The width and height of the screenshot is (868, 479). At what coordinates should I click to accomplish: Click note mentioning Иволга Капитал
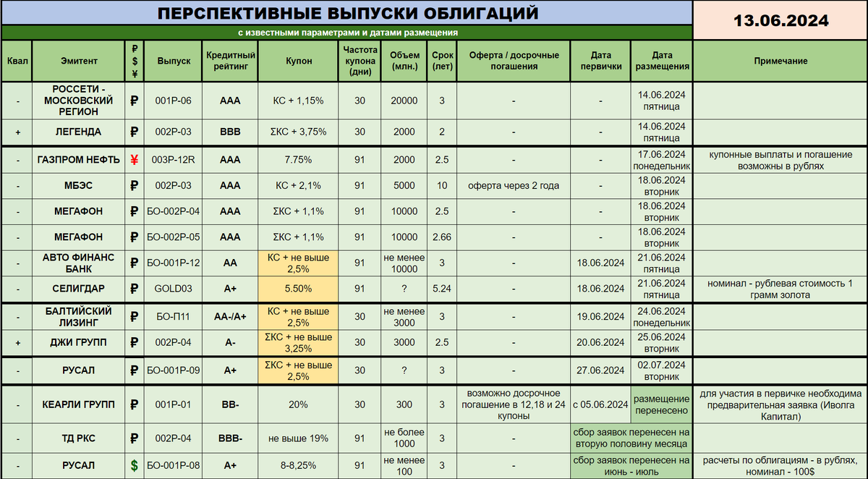tap(780, 404)
